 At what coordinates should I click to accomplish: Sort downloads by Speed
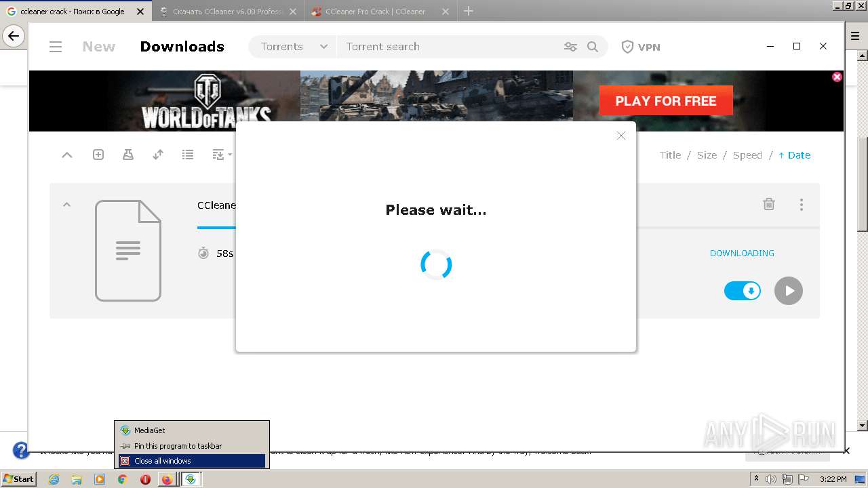(747, 155)
